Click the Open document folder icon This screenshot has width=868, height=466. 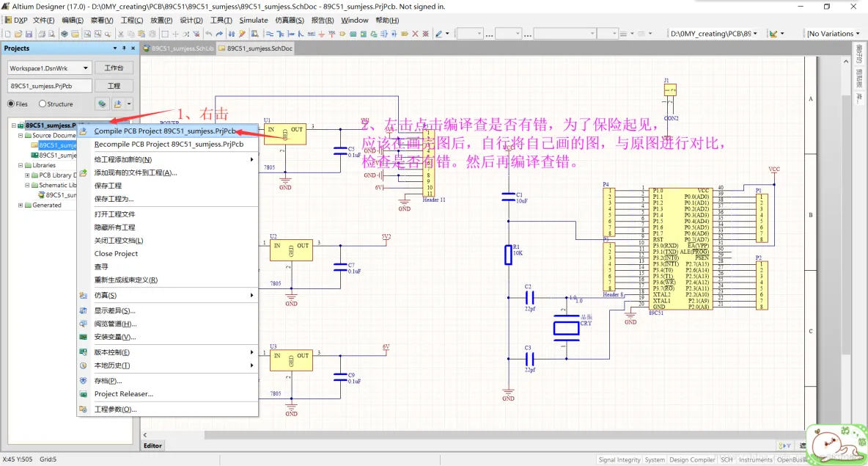(18, 34)
